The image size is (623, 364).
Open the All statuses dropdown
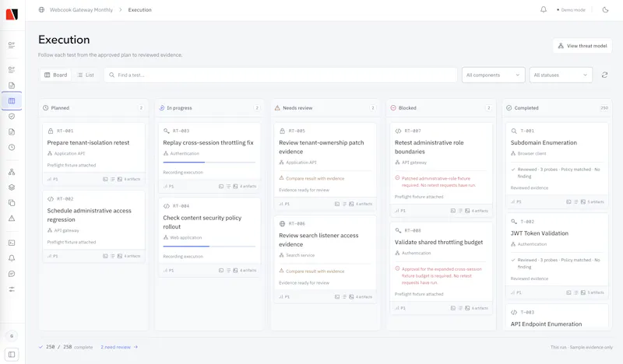point(561,75)
